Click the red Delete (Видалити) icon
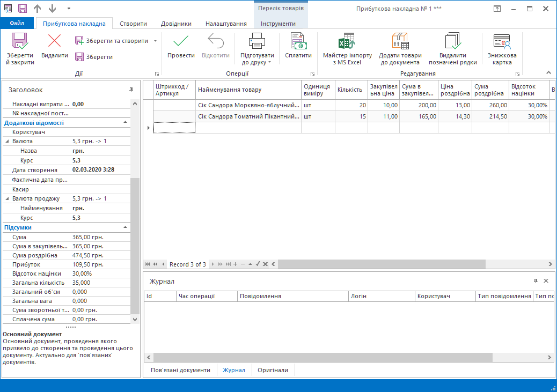Viewport: 557px width, 392px height. [x=54, y=42]
